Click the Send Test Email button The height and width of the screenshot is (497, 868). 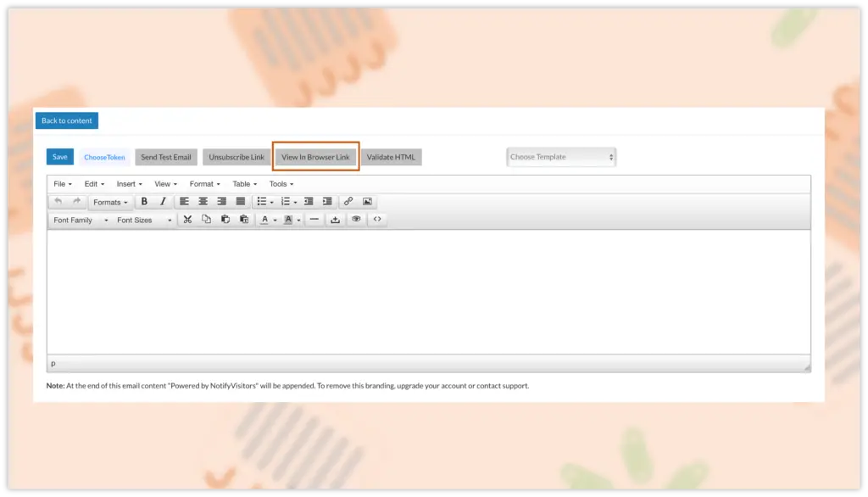pos(166,157)
